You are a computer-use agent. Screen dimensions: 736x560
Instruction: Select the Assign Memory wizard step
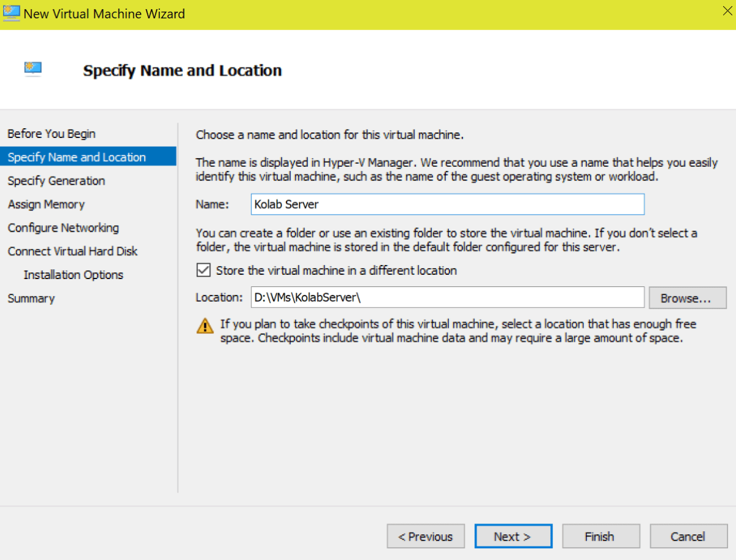[x=45, y=204]
